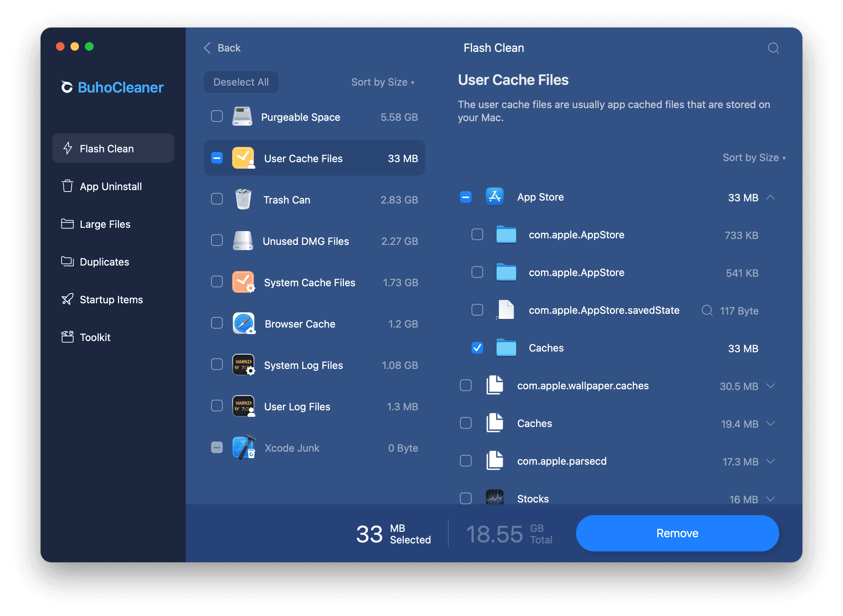Click the Stocks app icon
The image size is (843, 616).
495,498
